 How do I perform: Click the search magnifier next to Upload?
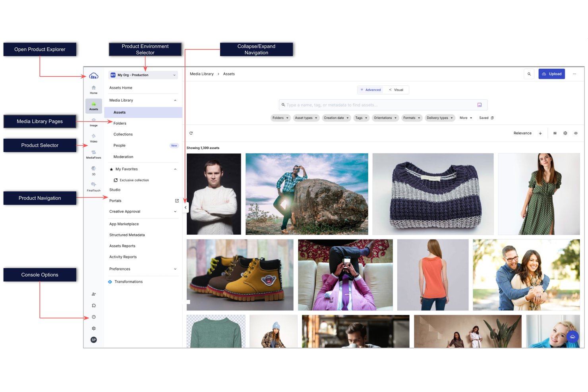tap(529, 74)
